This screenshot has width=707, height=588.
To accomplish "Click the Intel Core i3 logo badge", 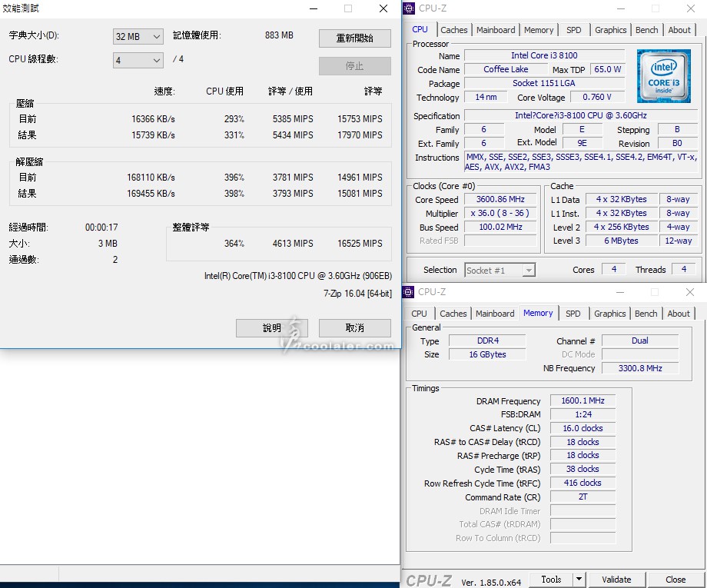I will click(x=664, y=76).
